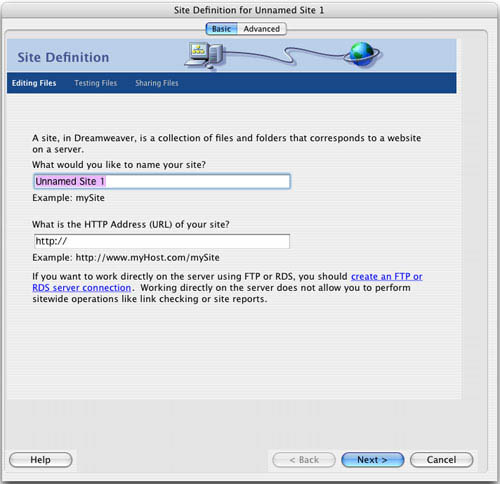The image size is (500, 484).
Task: Click the Help button
Action: 41,460
